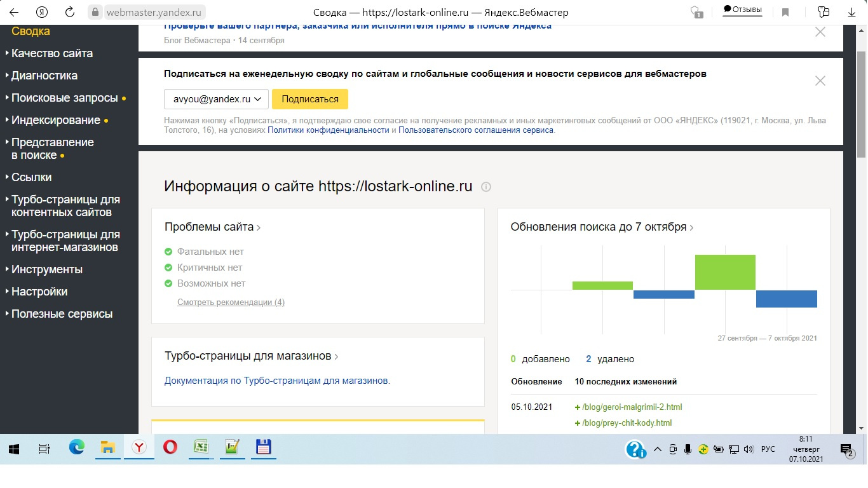Open Opera from the taskbar

[x=170, y=448]
